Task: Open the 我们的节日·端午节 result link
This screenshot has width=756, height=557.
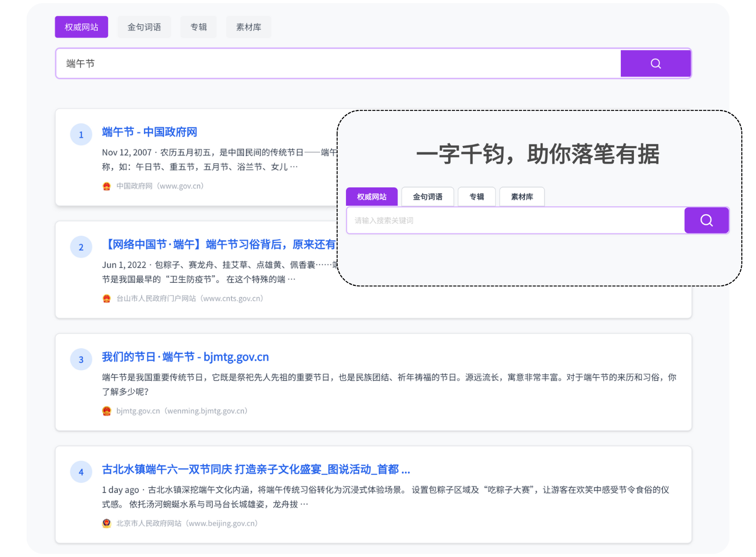Action: tap(185, 357)
